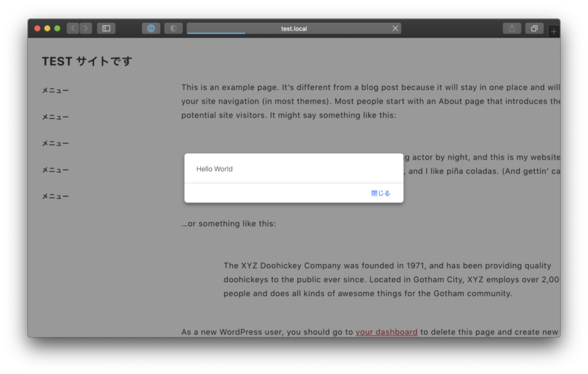Screen dimensions: 588x374
Task: Select the third メニュー sidebar item
Action: coord(55,143)
